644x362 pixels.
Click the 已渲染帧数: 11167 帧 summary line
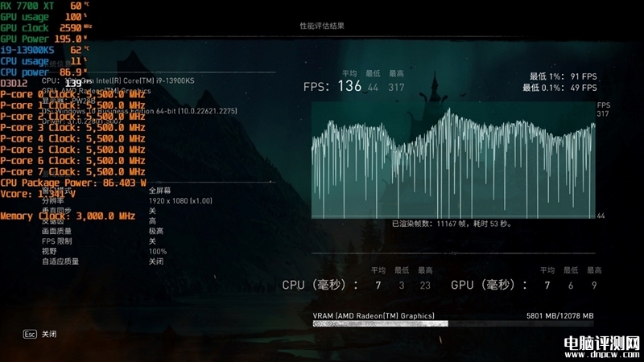[x=452, y=224]
